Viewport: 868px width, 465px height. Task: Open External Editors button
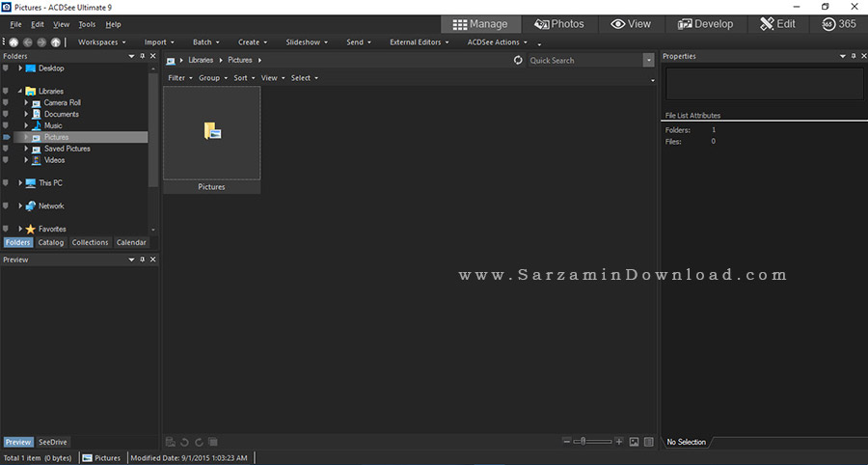coord(420,42)
